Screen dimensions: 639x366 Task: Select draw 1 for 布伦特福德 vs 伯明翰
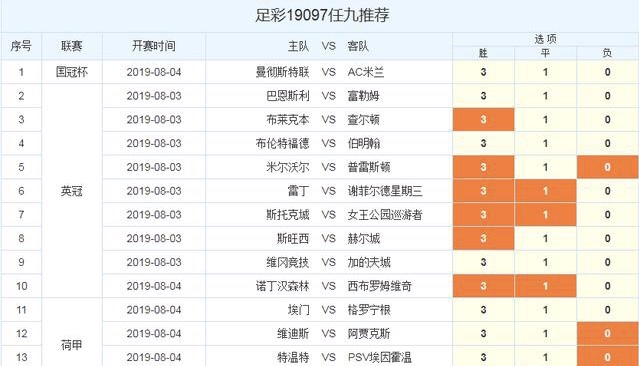point(545,143)
